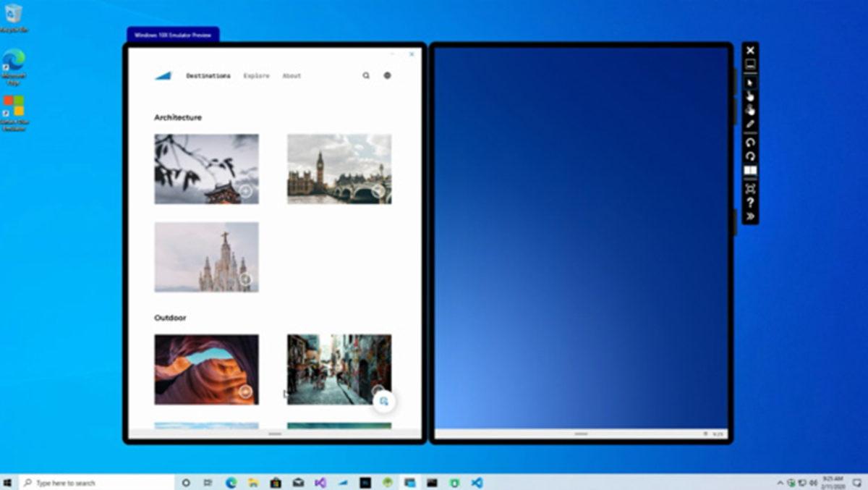Open search in the Destinations app

(367, 75)
